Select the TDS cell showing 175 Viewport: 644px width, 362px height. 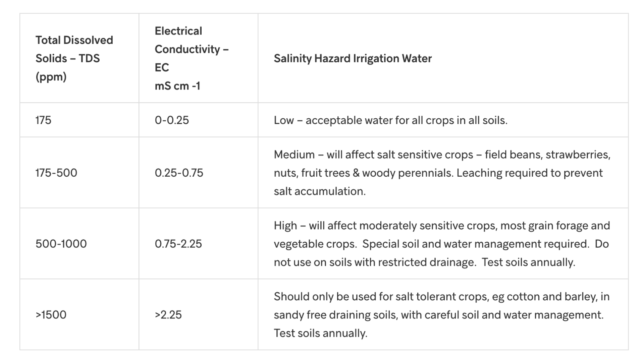tap(79, 120)
